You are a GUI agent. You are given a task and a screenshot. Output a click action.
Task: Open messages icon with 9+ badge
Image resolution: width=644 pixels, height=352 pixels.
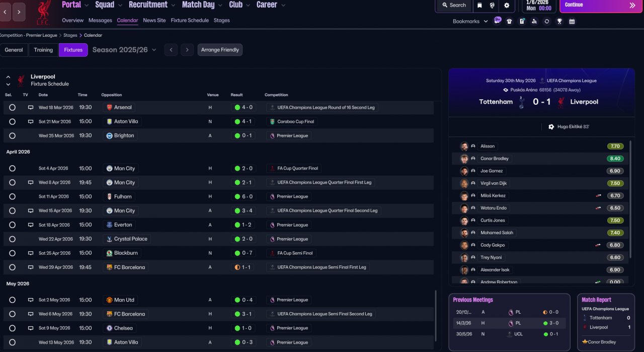[497, 21]
